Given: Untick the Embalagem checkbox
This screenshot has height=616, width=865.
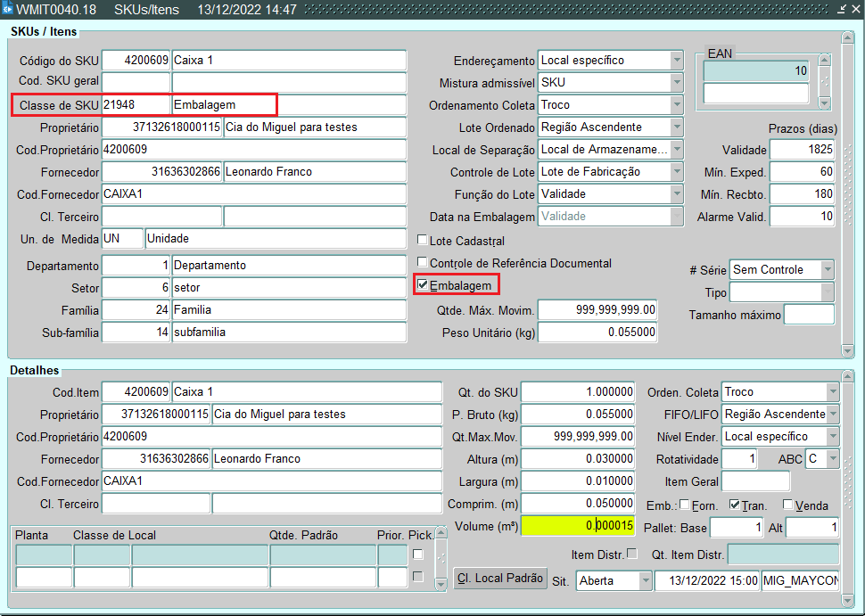Looking at the screenshot, I should 423,284.
